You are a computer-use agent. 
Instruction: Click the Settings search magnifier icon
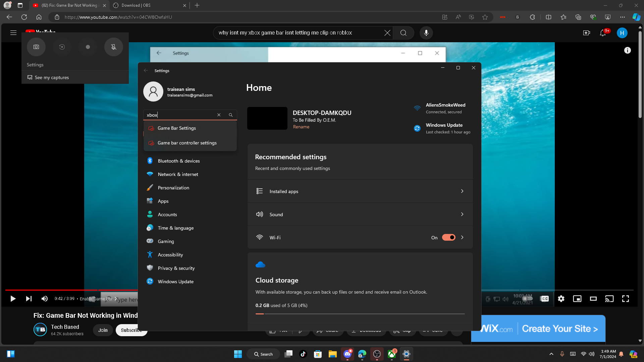[x=231, y=115]
